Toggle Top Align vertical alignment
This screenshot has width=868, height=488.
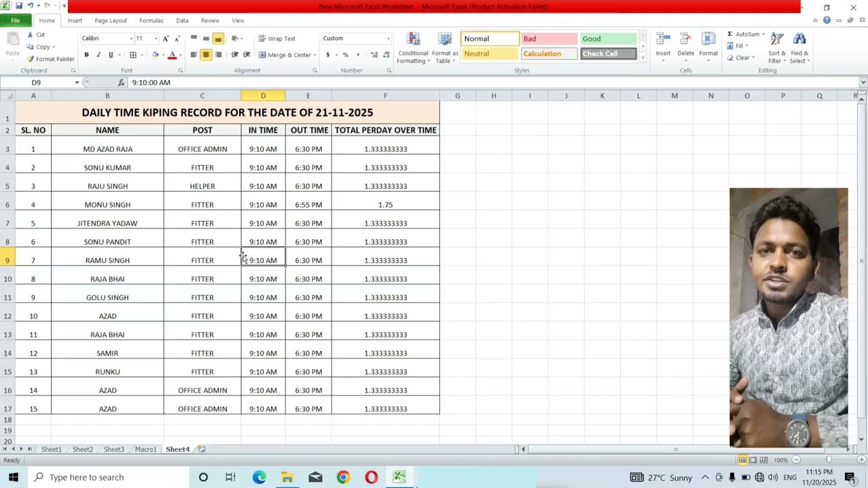(x=194, y=39)
